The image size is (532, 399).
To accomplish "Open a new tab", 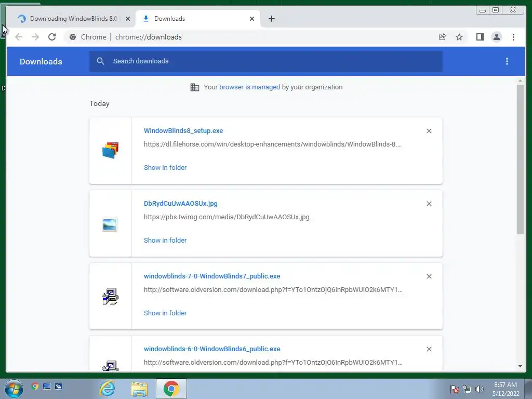I will (271, 19).
